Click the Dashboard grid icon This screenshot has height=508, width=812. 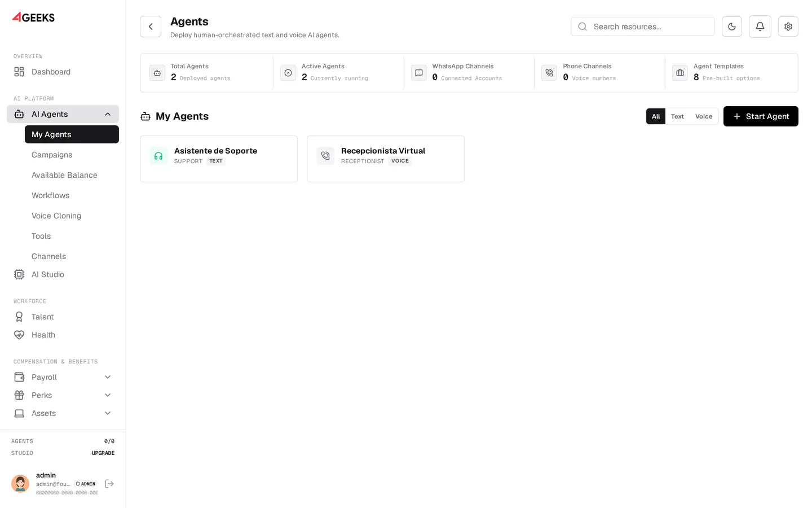(19, 72)
